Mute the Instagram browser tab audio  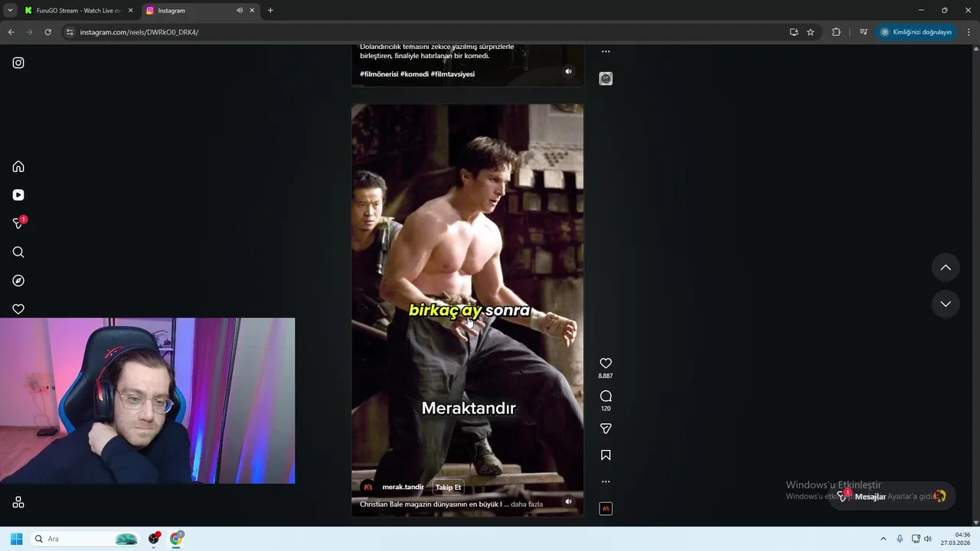(240, 11)
